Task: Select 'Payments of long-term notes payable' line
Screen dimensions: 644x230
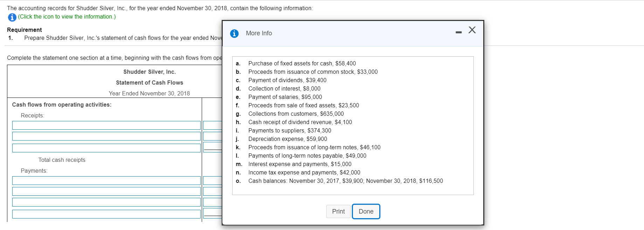Action: (x=307, y=156)
